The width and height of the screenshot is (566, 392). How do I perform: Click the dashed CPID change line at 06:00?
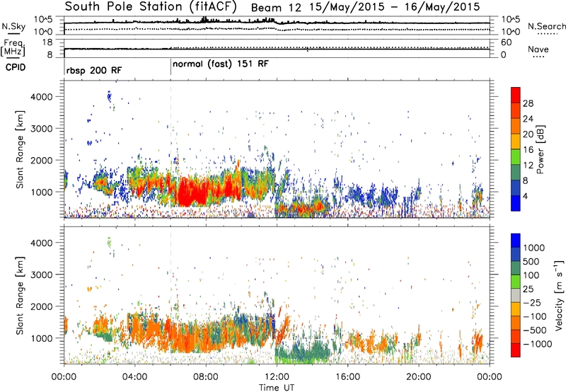[x=171, y=149]
